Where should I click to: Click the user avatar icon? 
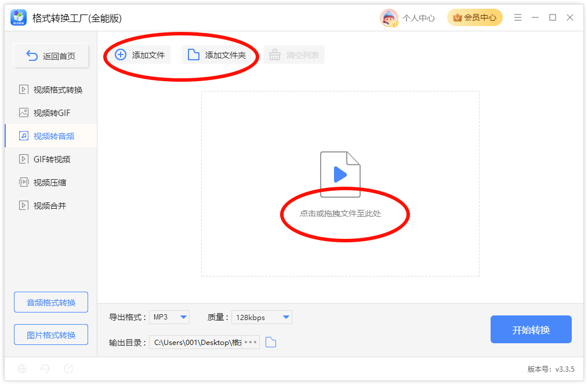point(389,17)
